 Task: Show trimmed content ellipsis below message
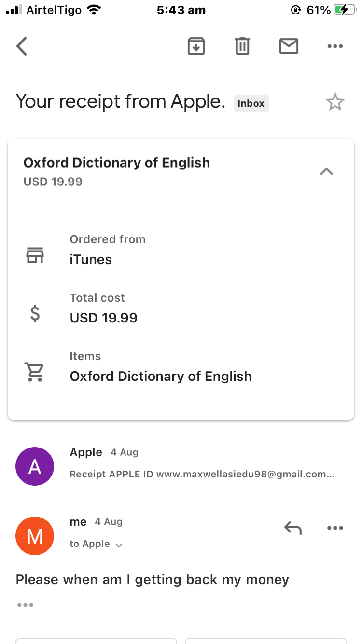coord(25,605)
